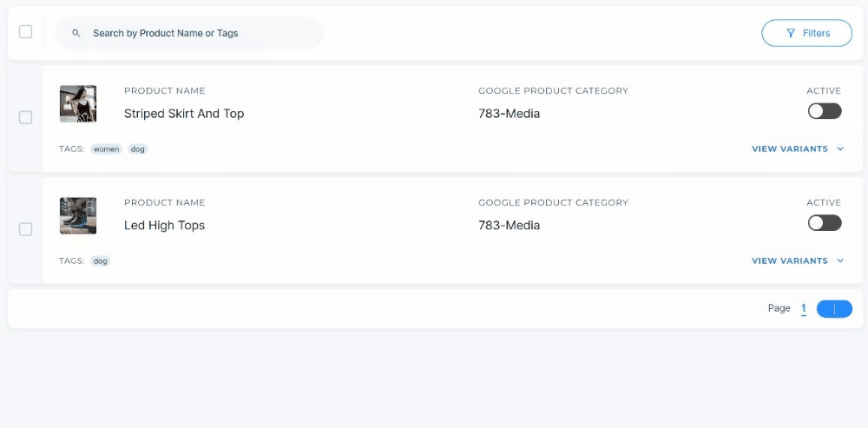Click the women tag on Striped Skirt
The height and width of the screenshot is (428, 868).
click(x=106, y=149)
